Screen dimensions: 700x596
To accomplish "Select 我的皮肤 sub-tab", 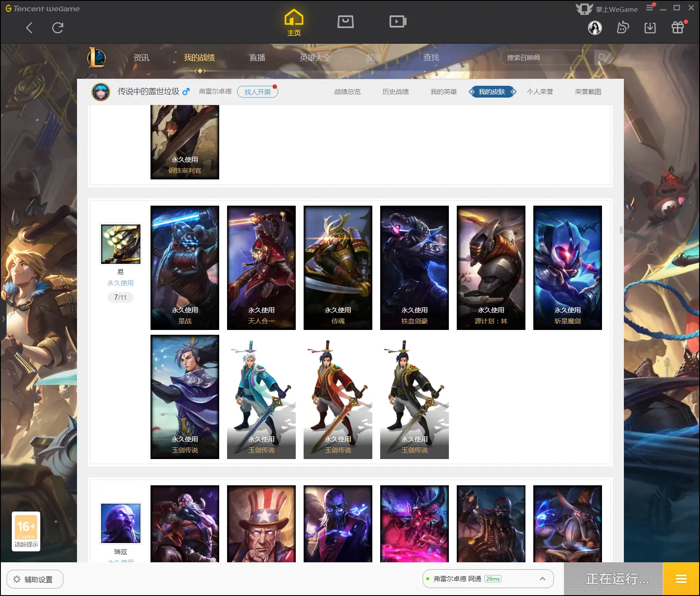I will [x=492, y=91].
